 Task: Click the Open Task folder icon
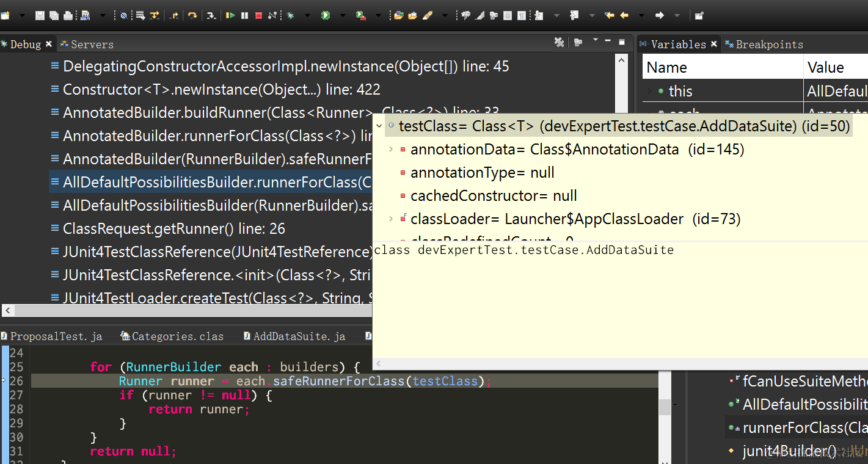pyautogui.click(x=412, y=15)
